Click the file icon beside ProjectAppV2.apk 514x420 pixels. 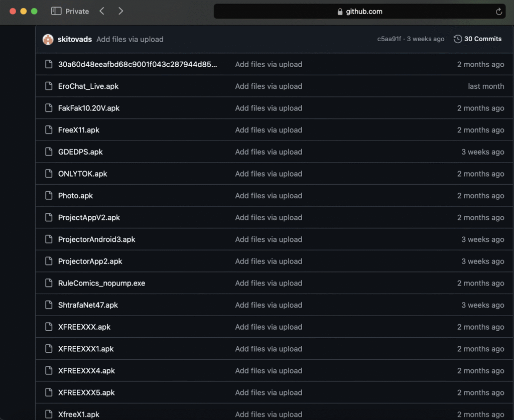[49, 217]
